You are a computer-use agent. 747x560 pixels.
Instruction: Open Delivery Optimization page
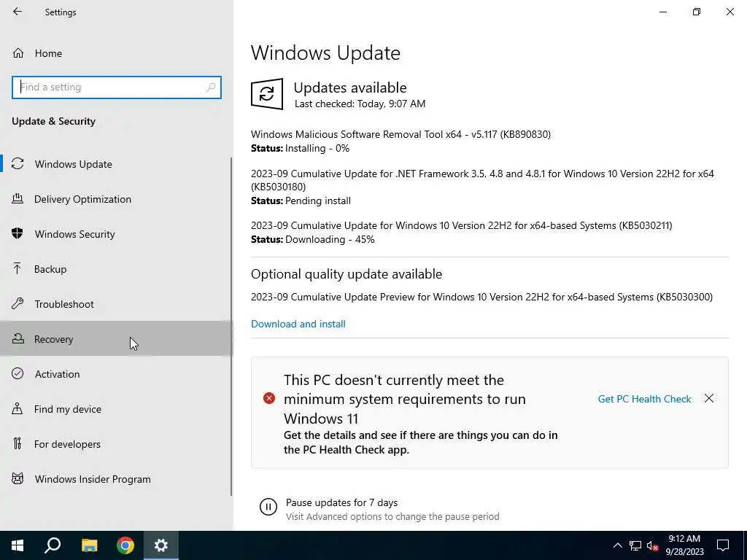click(x=82, y=199)
